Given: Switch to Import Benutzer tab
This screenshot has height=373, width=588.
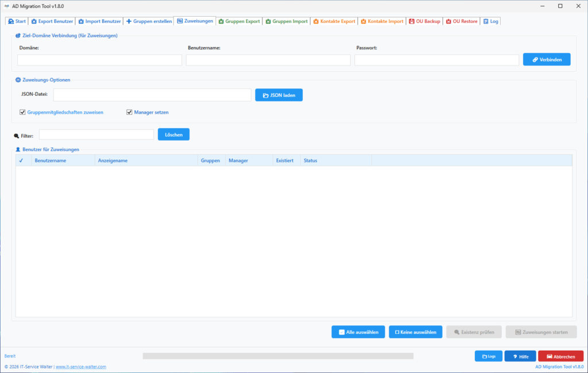Looking at the screenshot, I should click(99, 21).
